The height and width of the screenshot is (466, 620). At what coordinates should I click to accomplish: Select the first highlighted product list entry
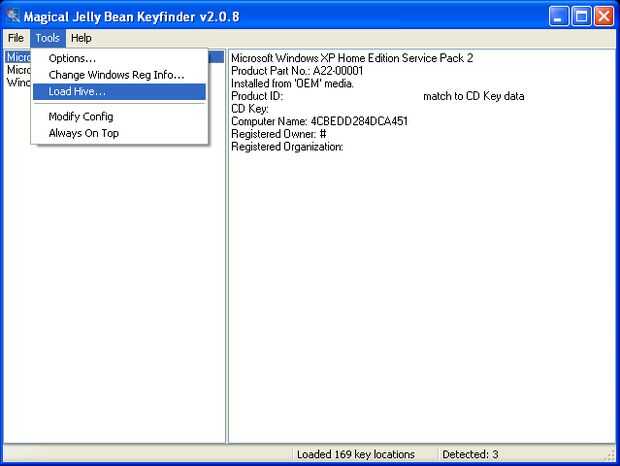point(115,57)
